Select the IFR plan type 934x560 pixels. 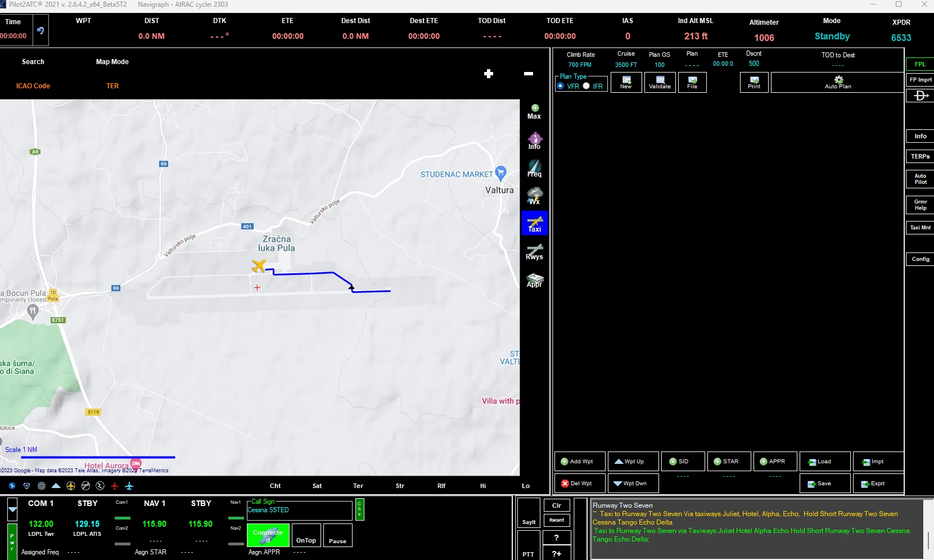[x=586, y=86]
